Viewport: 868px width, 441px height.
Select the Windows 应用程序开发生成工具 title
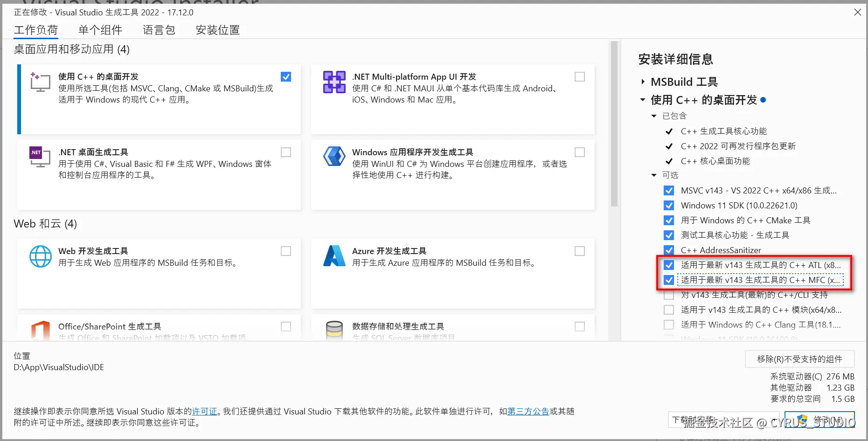[413, 152]
